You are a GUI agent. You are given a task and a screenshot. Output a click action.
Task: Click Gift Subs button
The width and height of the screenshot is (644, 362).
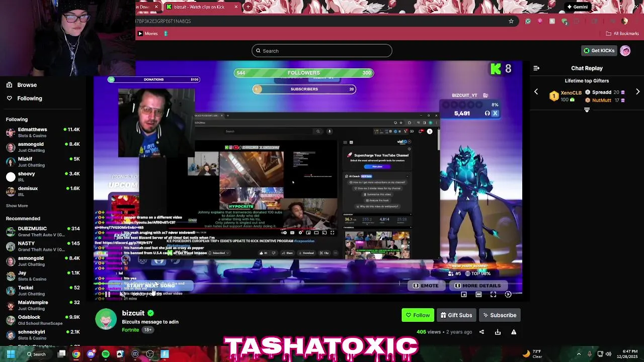pyautogui.click(x=456, y=315)
